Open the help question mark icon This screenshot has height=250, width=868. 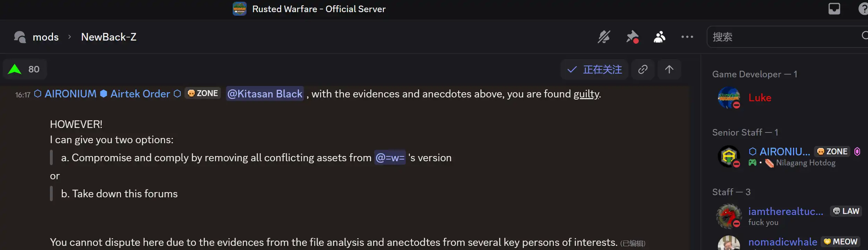pyautogui.click(x=863, y=9)
